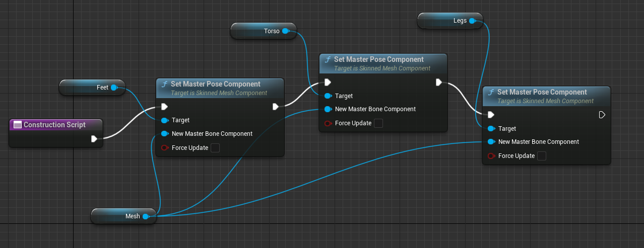Click the Force Update red pin on Feet-connected node
This screenshot has width=644, height=248.
point(164,148)
